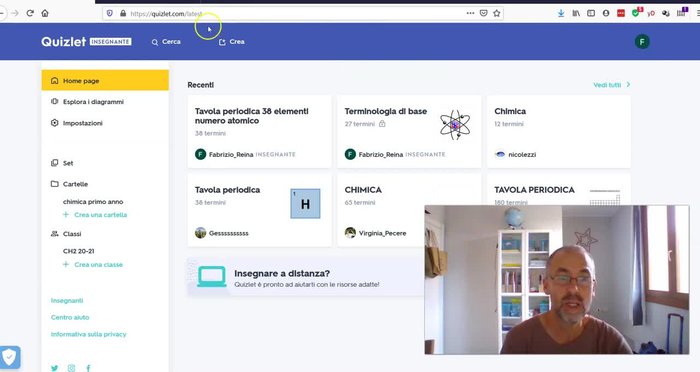The width and height of the screenshot is (700, 372).
Task: Click the tracking protection shield in address bar
Action: (110, 13)
